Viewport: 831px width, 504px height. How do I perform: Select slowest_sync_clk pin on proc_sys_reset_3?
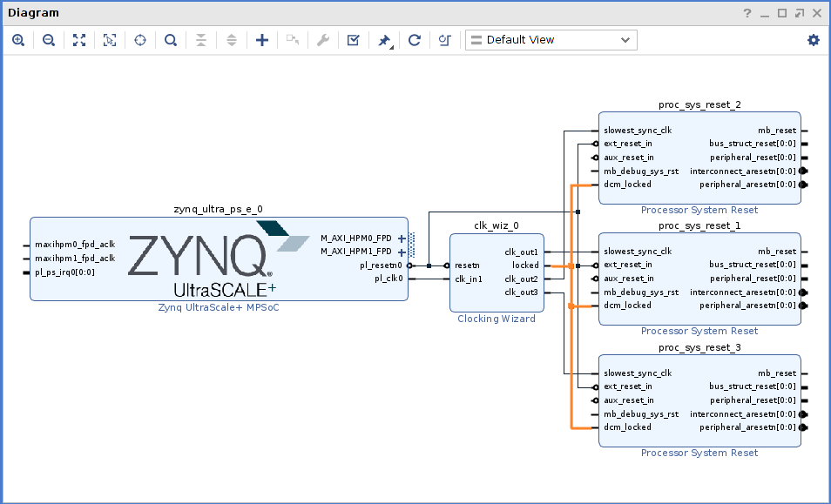tap(638, 373)
